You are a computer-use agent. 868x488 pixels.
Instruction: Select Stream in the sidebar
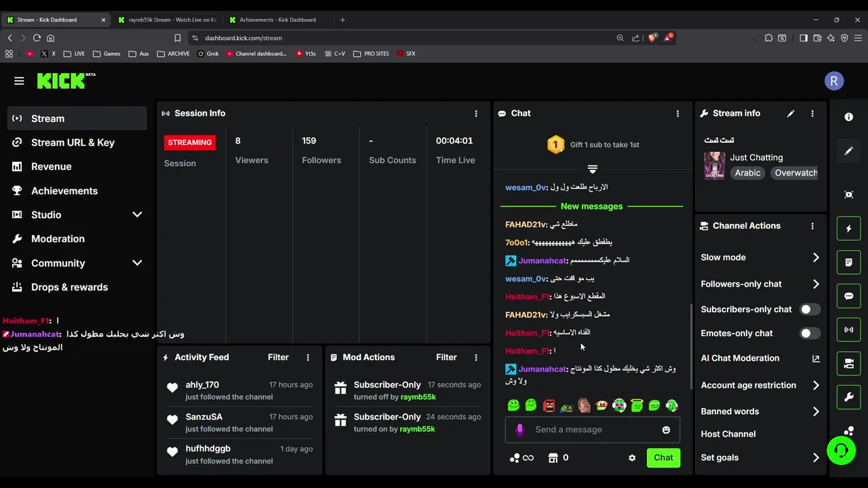[x=77, y=119]
